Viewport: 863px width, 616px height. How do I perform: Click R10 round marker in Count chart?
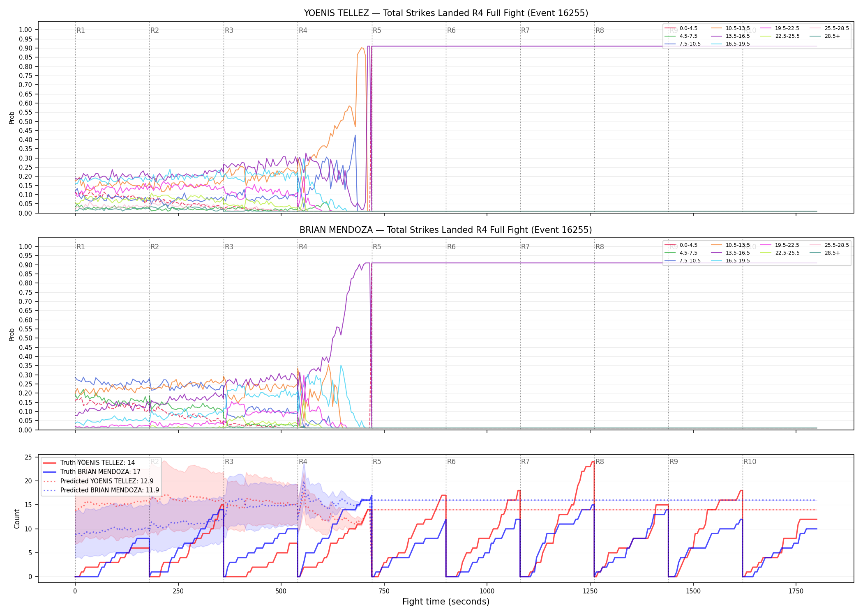pyautogui.click(x=750, y=462)
